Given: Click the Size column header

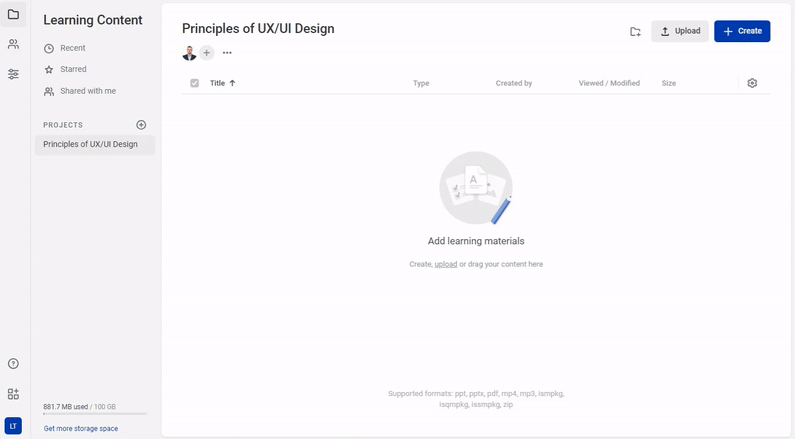Looking at the screenshot, I should (668, 83).
